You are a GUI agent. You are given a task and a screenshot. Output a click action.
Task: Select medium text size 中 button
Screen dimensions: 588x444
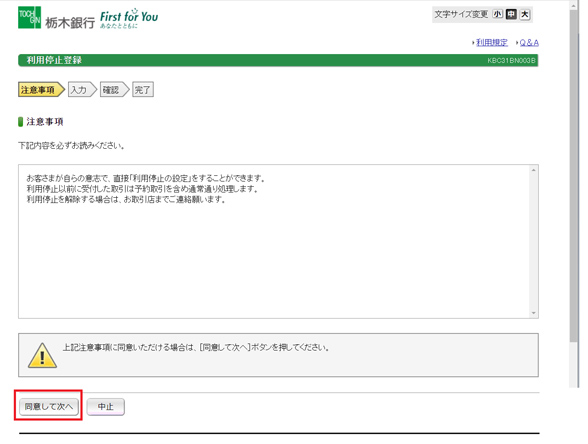pyautogui.click(x=511, y=14)
